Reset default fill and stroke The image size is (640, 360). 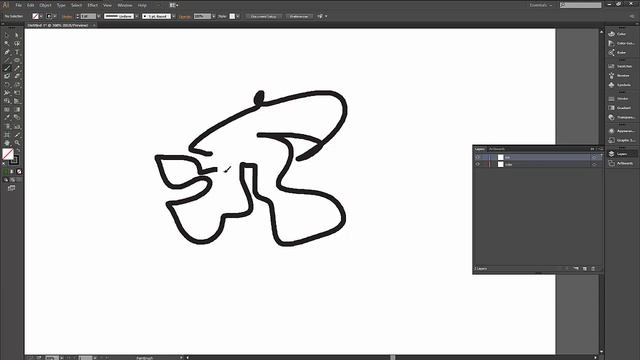point(4,163)
